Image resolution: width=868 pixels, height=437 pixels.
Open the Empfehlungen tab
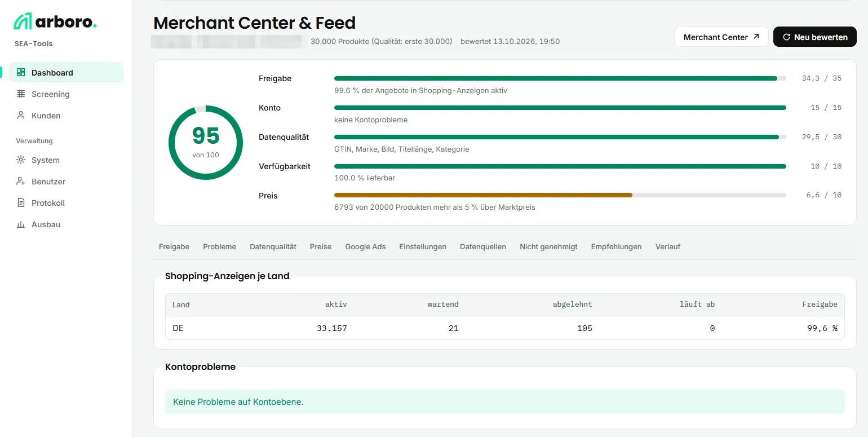point(616,246)
